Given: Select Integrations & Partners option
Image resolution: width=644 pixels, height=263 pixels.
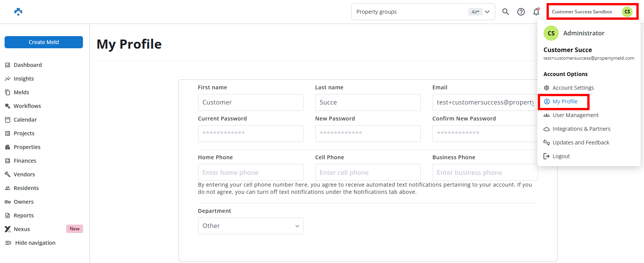Looking at the screenshot, I should point(581,129).
